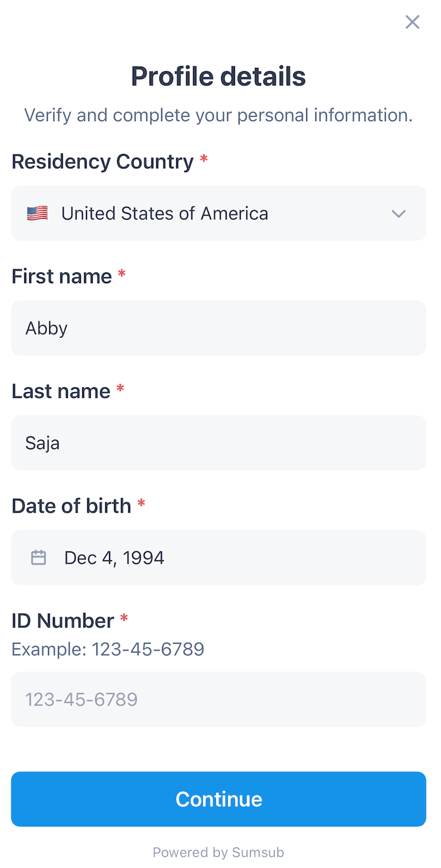Click the Last name label

pyautogui.click(x=61, y=391)
